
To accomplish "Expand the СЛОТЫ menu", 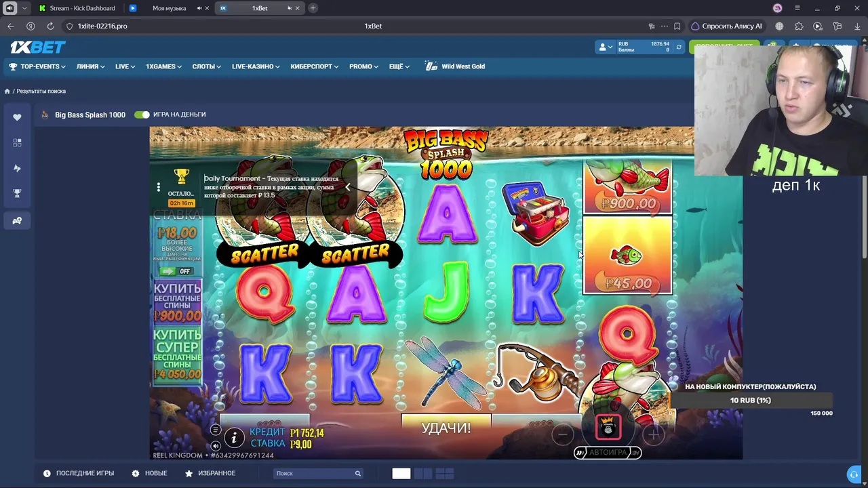I will tap(207, 66).
